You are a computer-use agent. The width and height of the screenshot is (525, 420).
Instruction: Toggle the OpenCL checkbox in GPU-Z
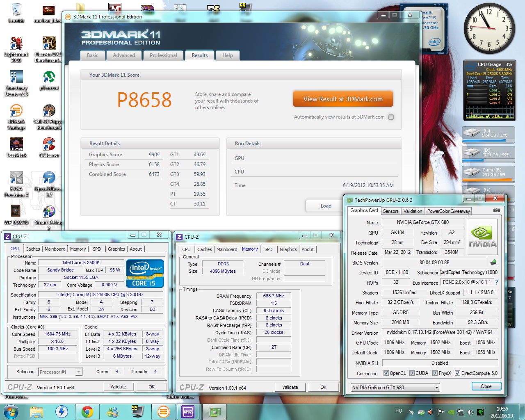pyautogui.click(x=386, y=373)
